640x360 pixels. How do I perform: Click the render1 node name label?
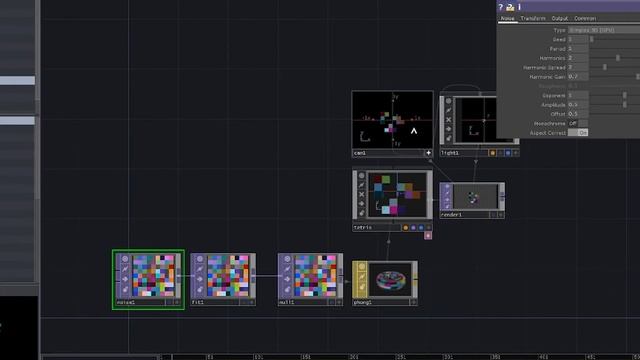(x=451, y=215)
